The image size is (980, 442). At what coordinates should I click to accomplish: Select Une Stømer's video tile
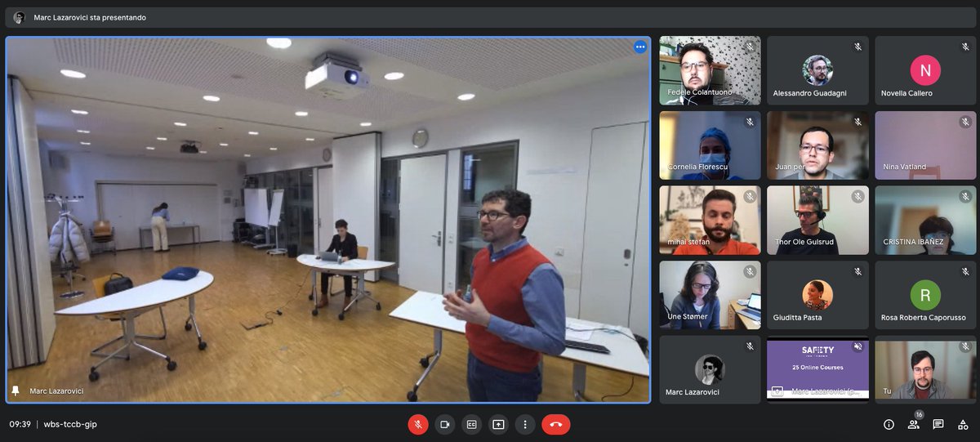710,295
